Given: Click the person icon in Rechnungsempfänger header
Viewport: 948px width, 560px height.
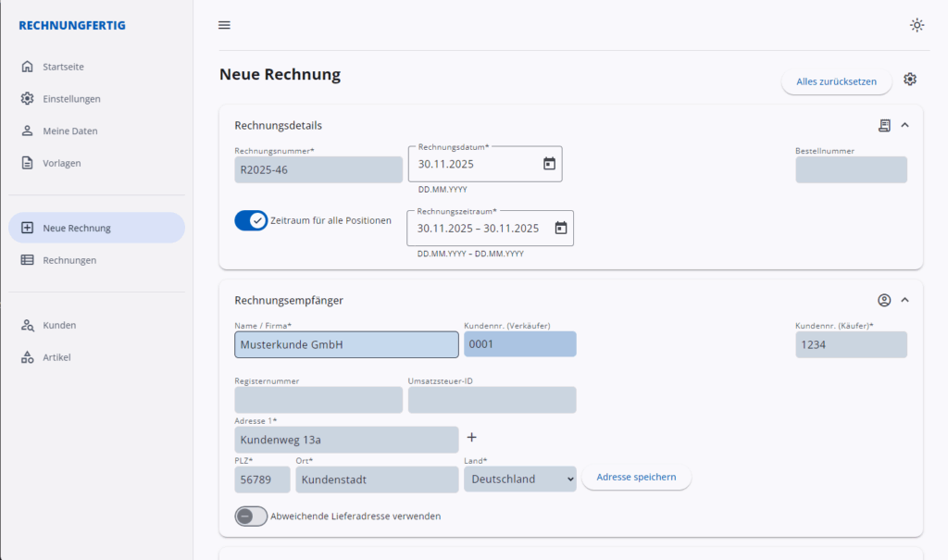Looking at the screenshot, I should (x=884, y=300).
